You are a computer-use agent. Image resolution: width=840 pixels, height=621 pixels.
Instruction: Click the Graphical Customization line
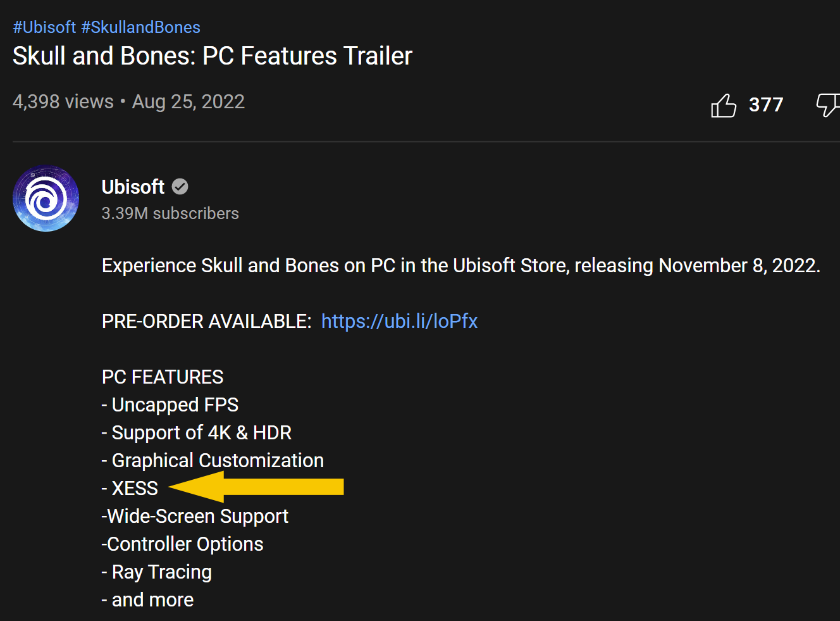click(x=213, y=460)
